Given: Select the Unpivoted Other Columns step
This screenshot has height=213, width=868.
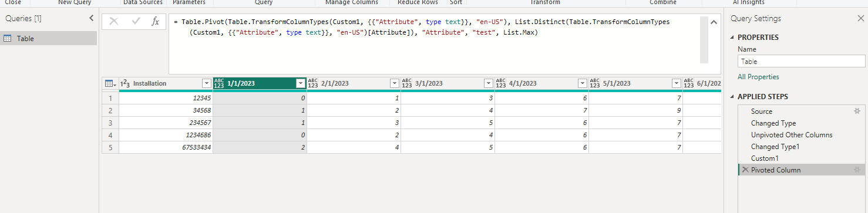Looking at the screenshot, I should tap(802, 135).
